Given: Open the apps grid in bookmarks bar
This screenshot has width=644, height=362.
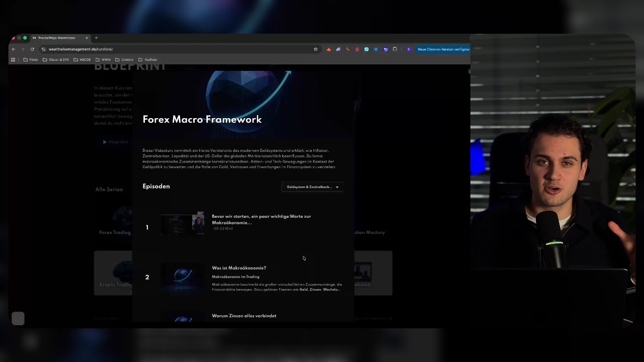Looking at the screenshot, I should pos(13,60).
